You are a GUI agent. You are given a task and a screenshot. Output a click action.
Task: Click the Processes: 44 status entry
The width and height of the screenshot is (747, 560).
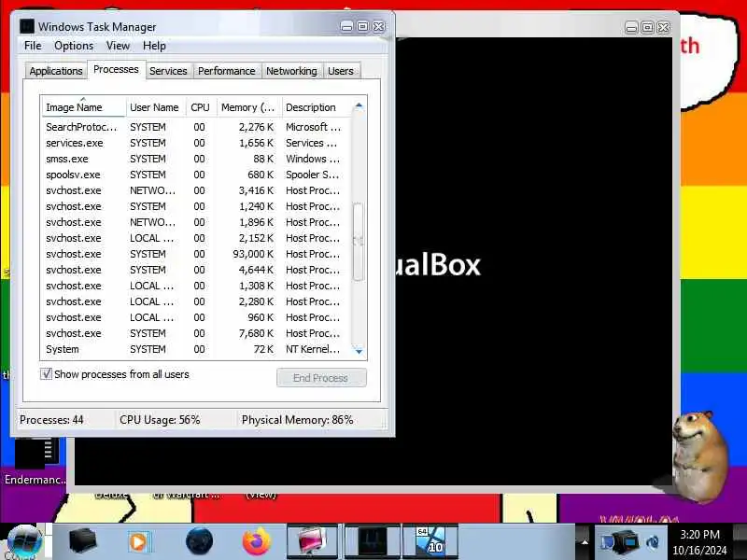coord(51,420)
